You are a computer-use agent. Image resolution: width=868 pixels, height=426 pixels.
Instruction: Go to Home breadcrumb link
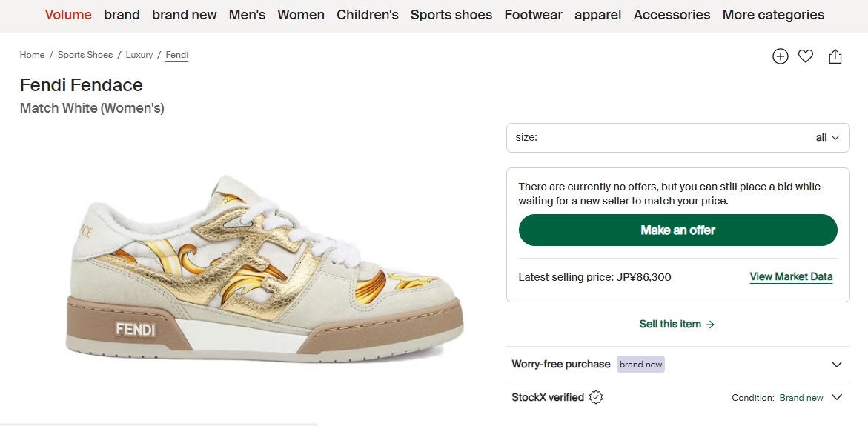[33, 55]
